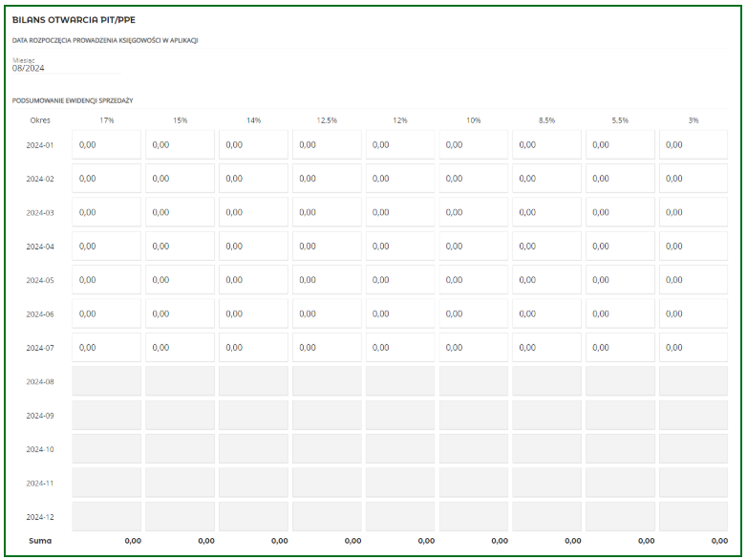Click the 2024-12 row label
Viewport: 747px width, 560px height.
(40, 517)
